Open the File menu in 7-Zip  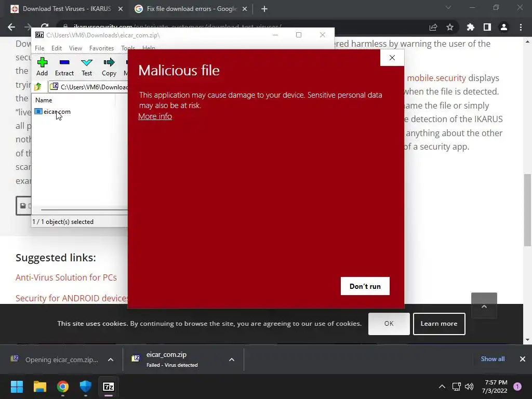click(39, 48)
